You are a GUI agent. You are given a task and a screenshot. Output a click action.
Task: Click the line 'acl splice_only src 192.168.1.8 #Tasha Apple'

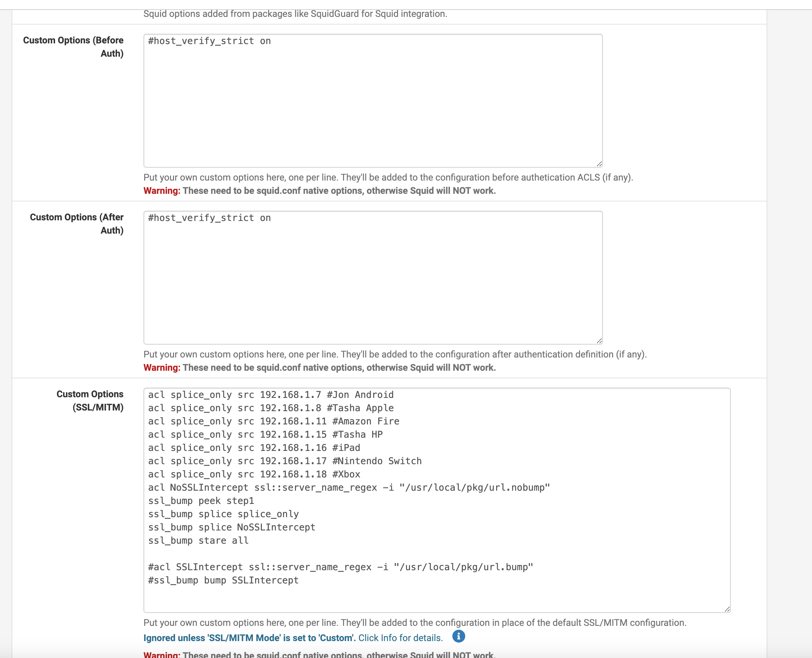coord(271,408)
